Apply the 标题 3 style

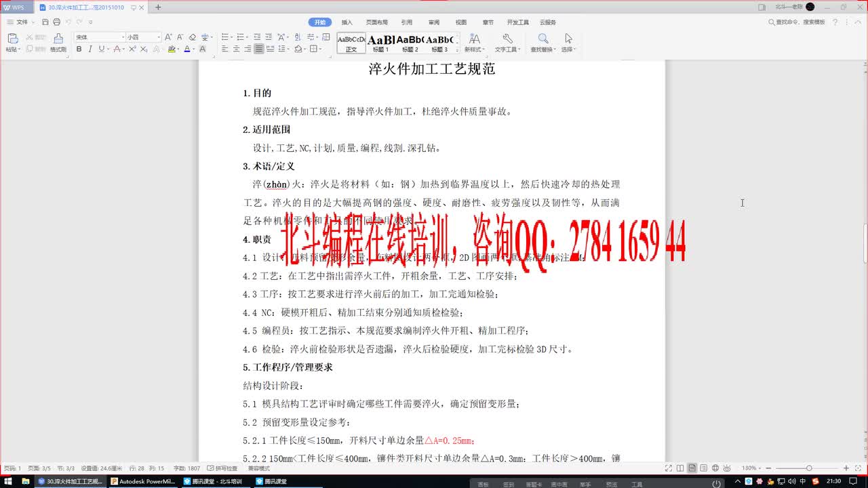[x=439, y=43]
